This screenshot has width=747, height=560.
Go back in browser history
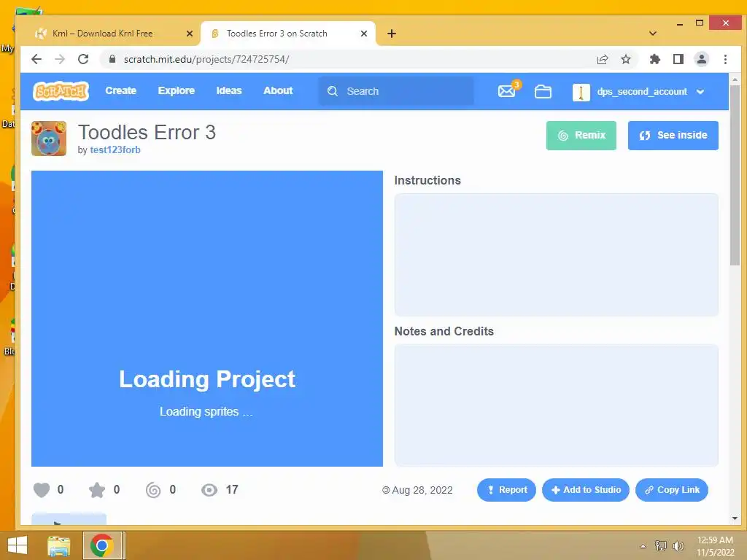click(36, 59)
